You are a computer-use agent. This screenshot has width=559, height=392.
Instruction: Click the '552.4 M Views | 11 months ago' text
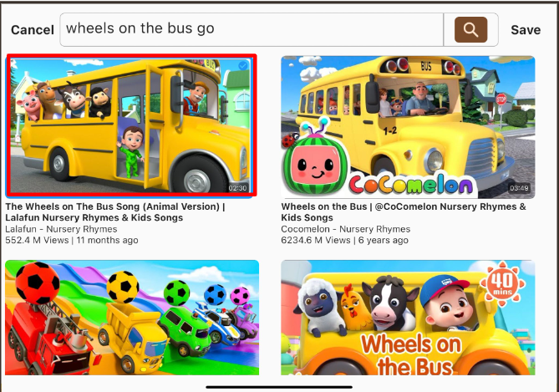72,241
